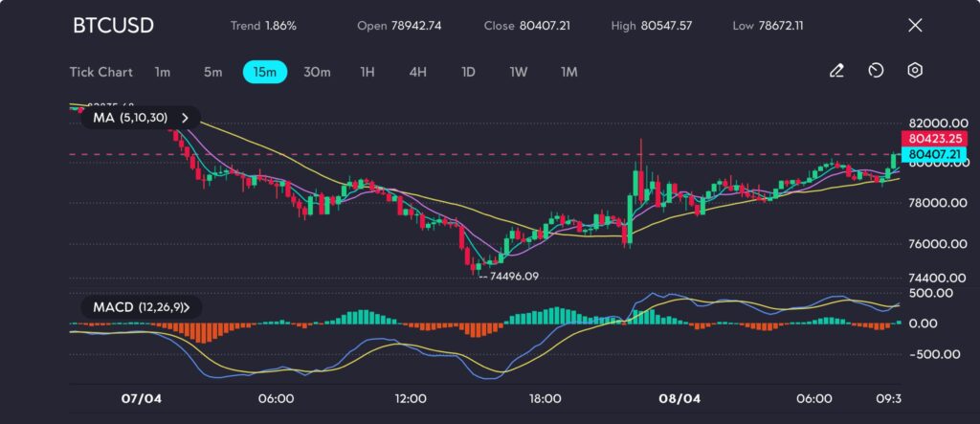Image resolution: width=980 pixels, height=424 pixels.
Task: Open chart settings hexagon icon
Action: pos(915,71)
